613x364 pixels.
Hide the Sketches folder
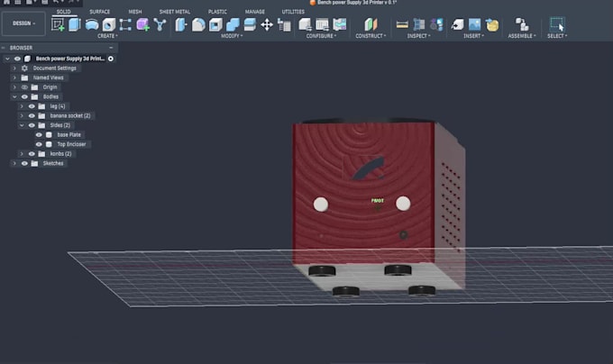[x=24, y=163]
